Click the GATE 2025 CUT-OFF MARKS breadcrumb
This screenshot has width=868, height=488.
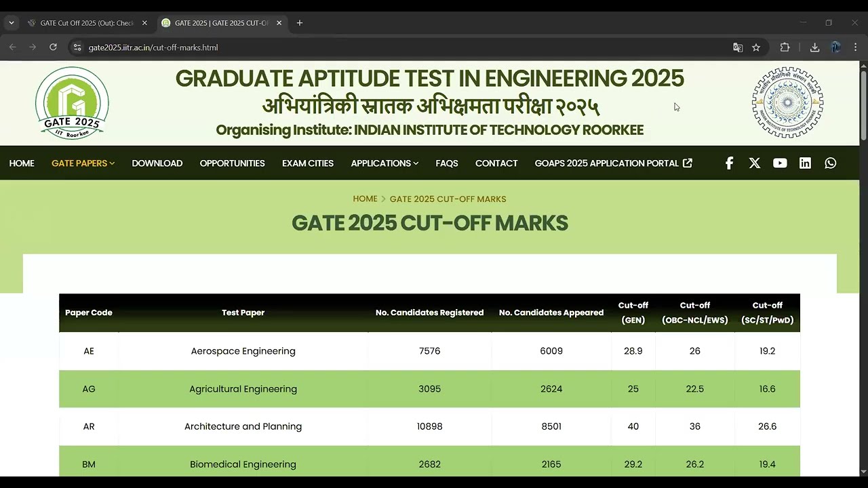point(448,199)
